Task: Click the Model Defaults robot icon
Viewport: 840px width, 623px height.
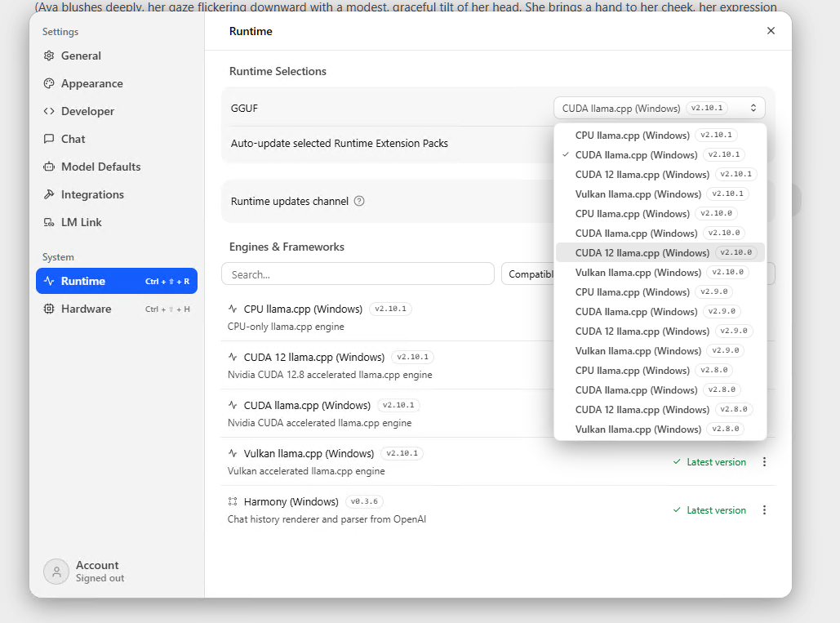Action: click(x=49, y=167)
